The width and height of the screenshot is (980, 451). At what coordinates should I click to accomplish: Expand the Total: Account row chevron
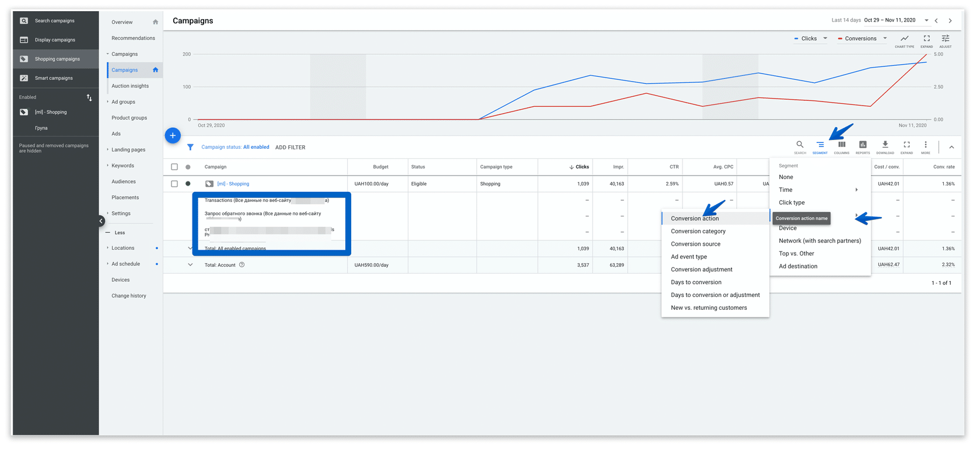point(190,265)
